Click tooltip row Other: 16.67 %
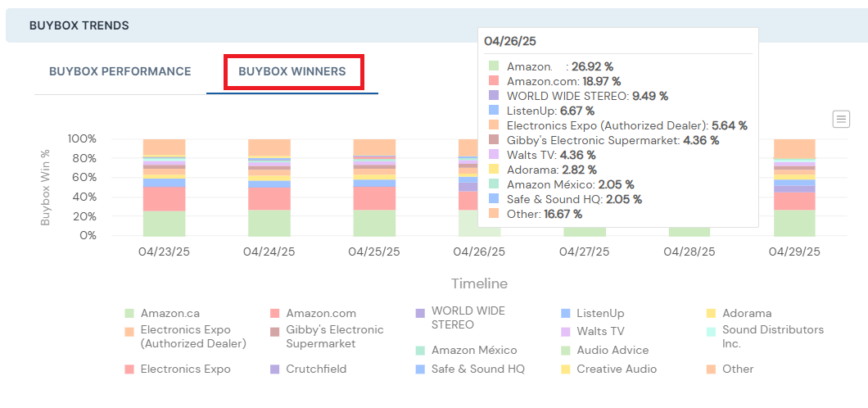The width and height of the screenshot is (868, 408). click(x=536, y=214)
